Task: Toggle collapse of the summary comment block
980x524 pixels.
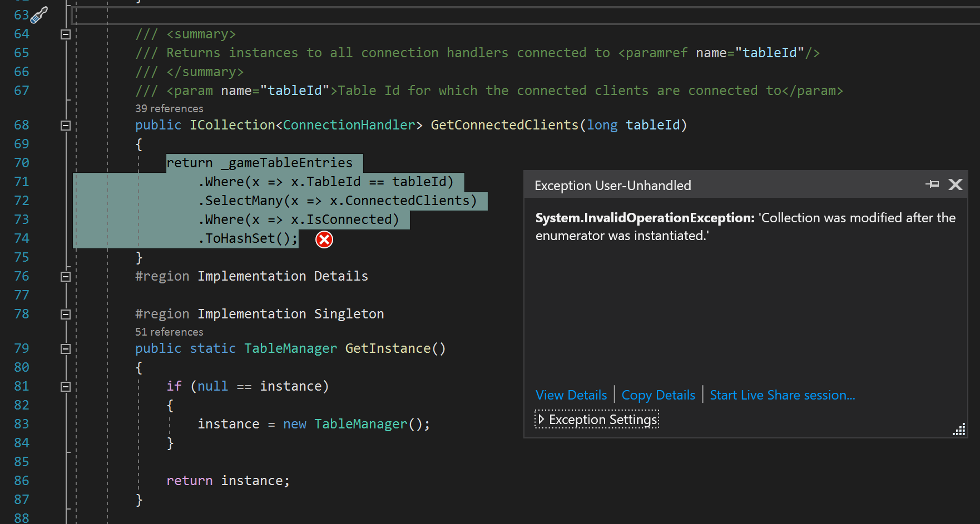Action: (x=65, y=34)
